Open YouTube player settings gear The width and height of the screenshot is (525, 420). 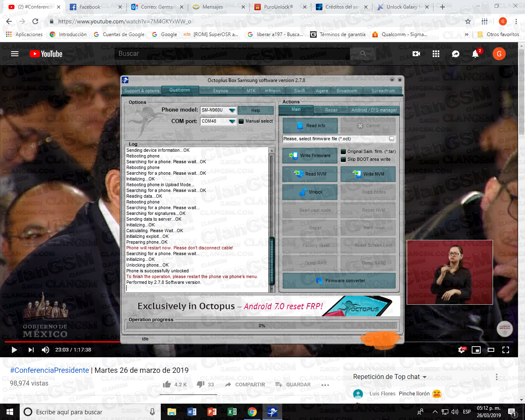[x=462, y=350]
